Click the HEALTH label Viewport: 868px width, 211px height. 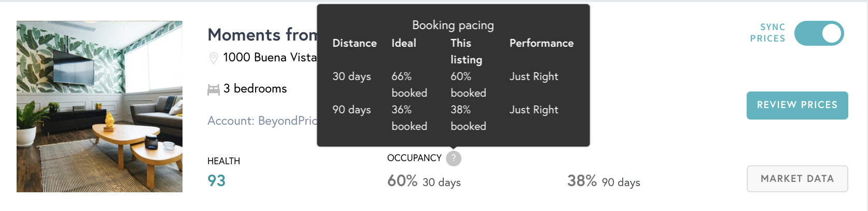point(223,161)
